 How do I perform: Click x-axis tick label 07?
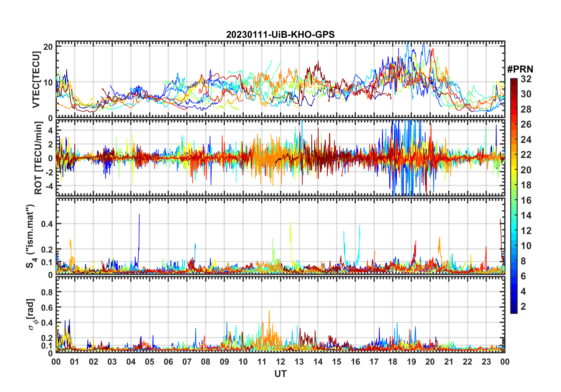pos(187,362)
